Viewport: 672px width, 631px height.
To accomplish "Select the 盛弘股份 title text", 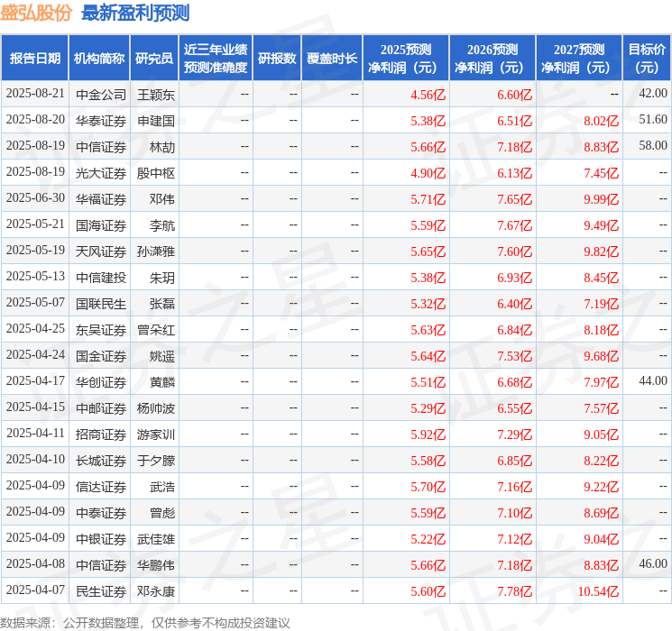I will pos(36,13).
